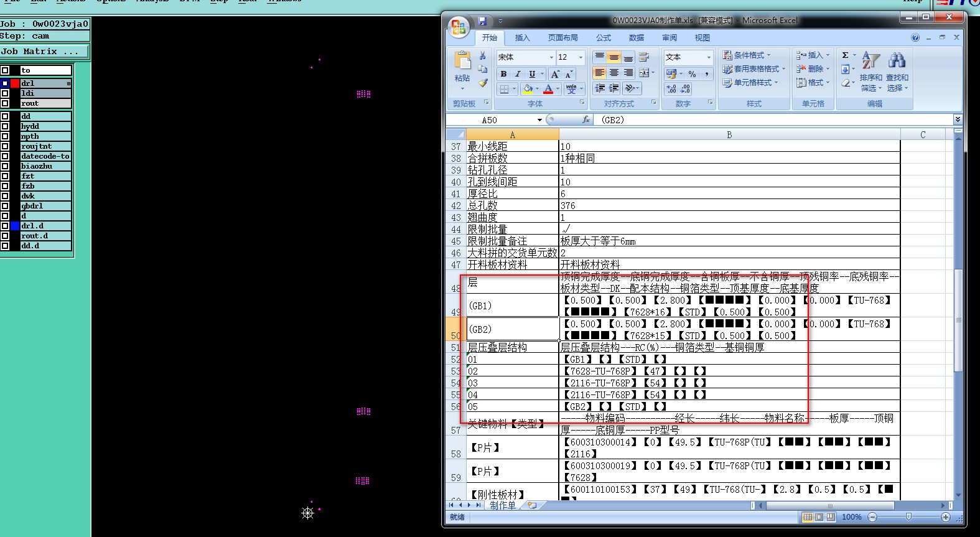Apply cell borders icon
980x537 pixels.
(504, 89)
